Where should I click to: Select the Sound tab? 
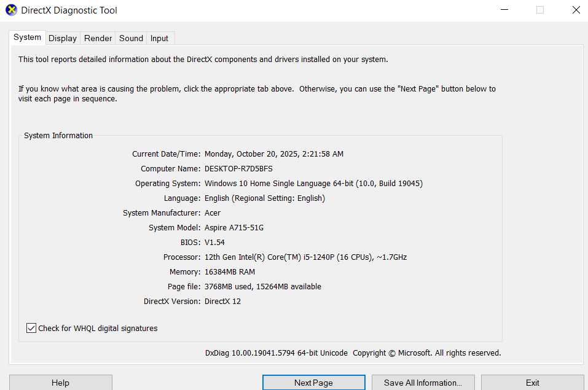[130, 37]
